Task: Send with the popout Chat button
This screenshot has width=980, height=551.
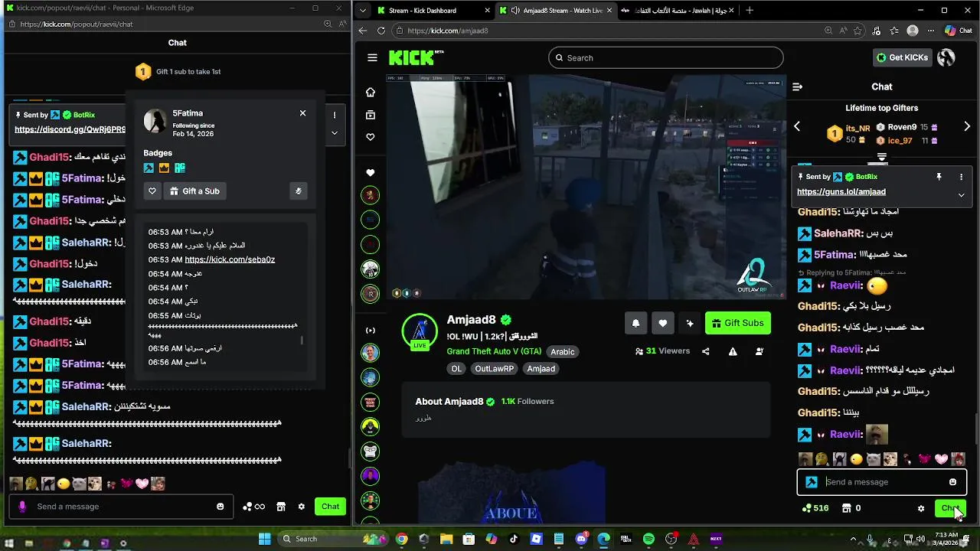Action: [330, 507]
